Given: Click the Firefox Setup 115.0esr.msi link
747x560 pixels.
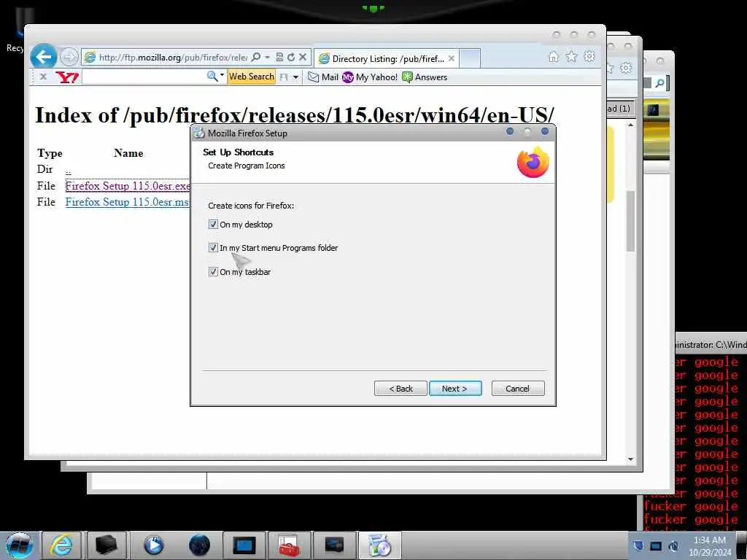Looking at the screenshot, I should tap(127, 202).
